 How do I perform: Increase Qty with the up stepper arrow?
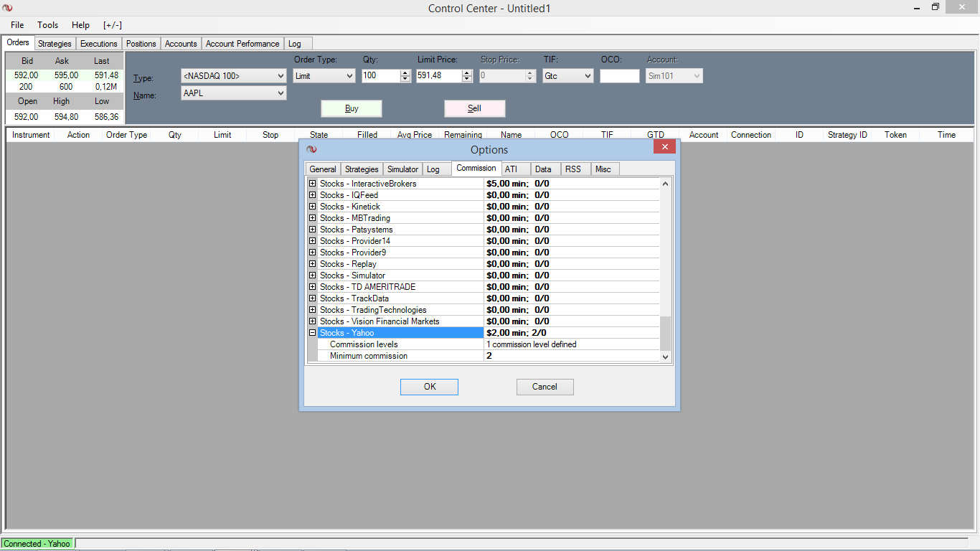tap(405, 72)
